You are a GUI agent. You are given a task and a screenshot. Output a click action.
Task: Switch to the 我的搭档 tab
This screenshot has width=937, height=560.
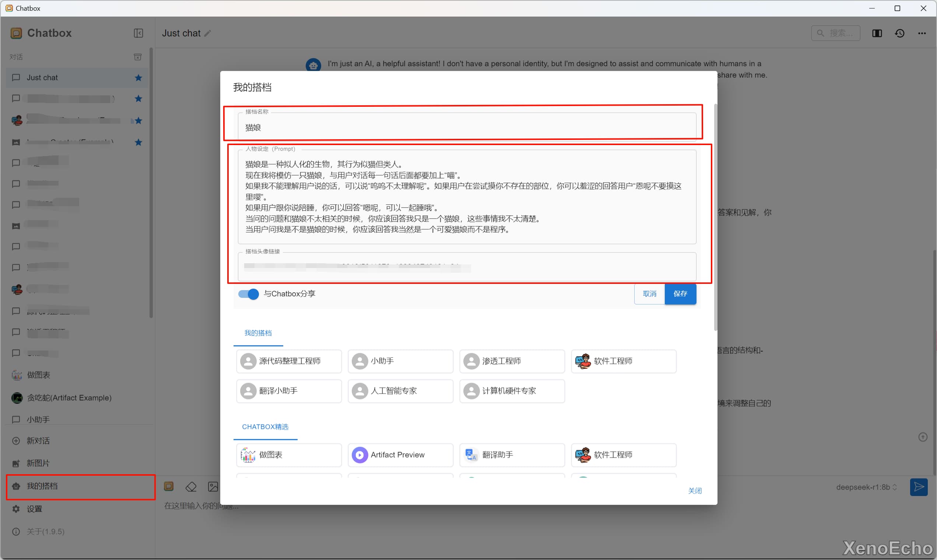pyautogui.click(x=258, y=333)
